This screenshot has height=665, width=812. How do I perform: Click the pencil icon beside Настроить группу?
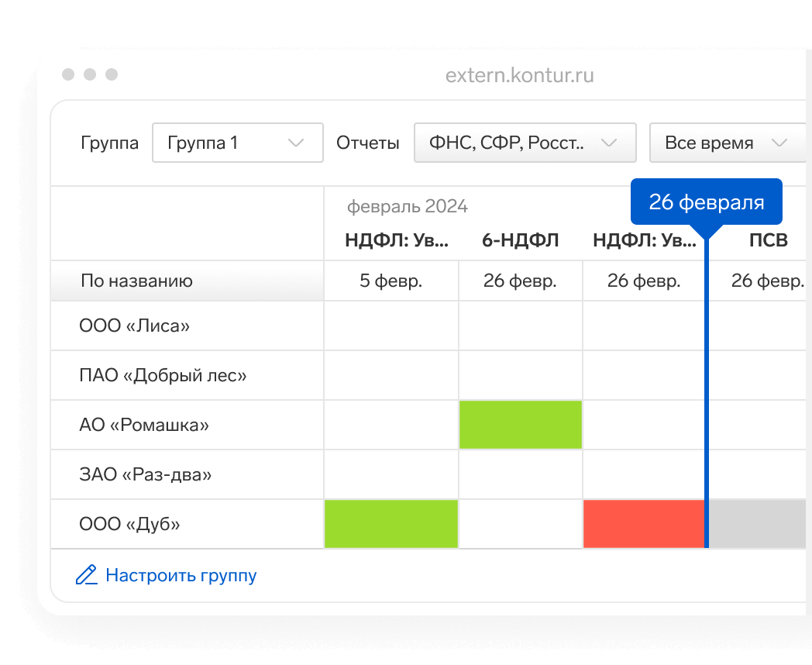pos(86,575)
